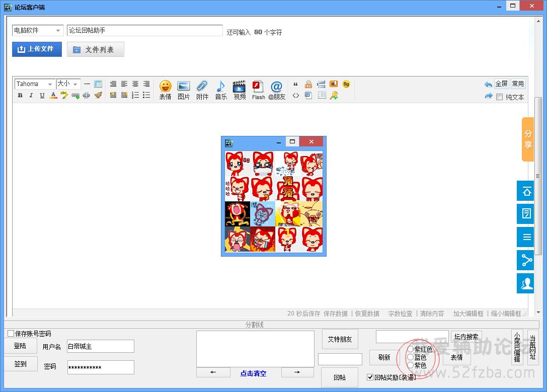
Task: Choose a font color with the A icon
Action: click(53, 95)
